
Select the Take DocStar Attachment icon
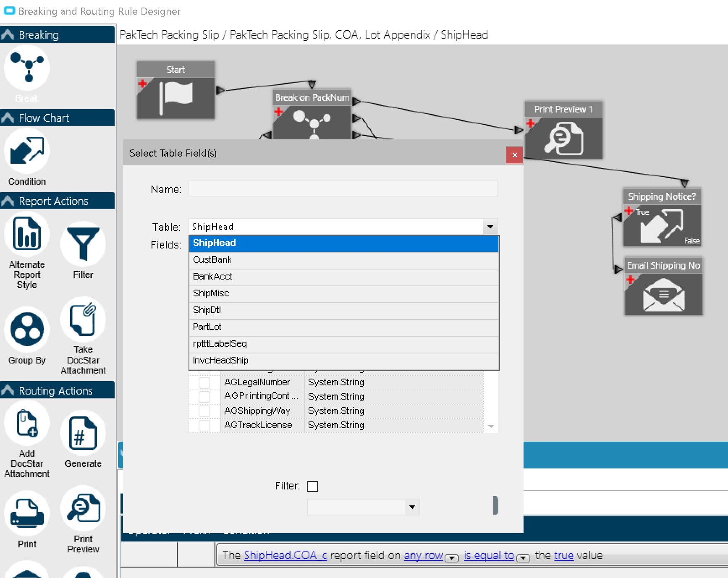pyautogui.click(x=83, y=320)
